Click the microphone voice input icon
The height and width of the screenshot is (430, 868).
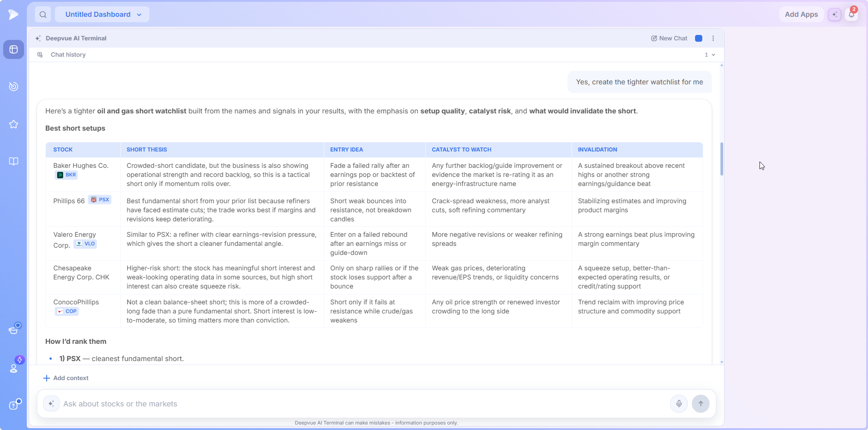pyautogui.click(x=679, y=404)
